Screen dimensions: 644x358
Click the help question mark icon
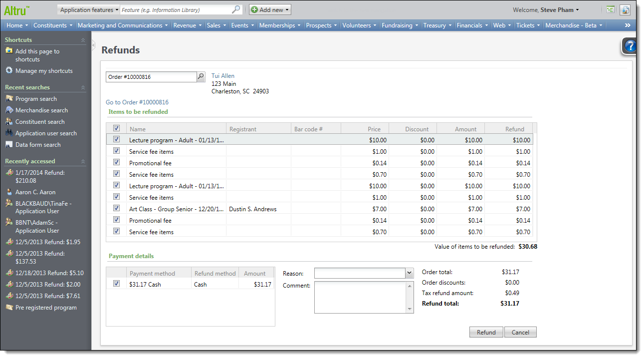(631, 46)
